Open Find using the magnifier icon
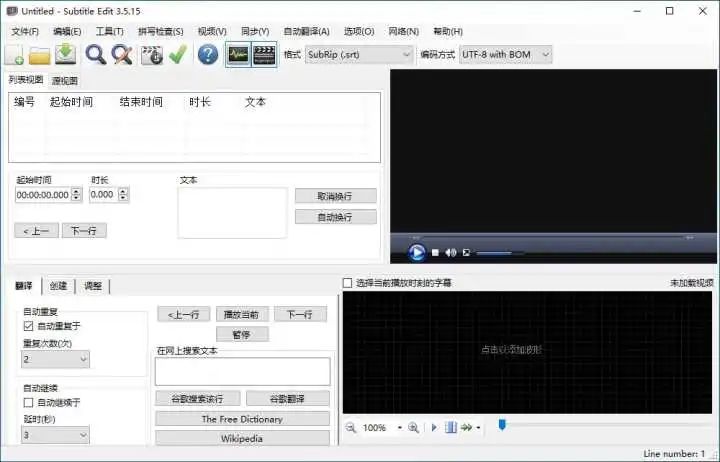This screenshot has height=462, width=720. (x=95, y=54)
